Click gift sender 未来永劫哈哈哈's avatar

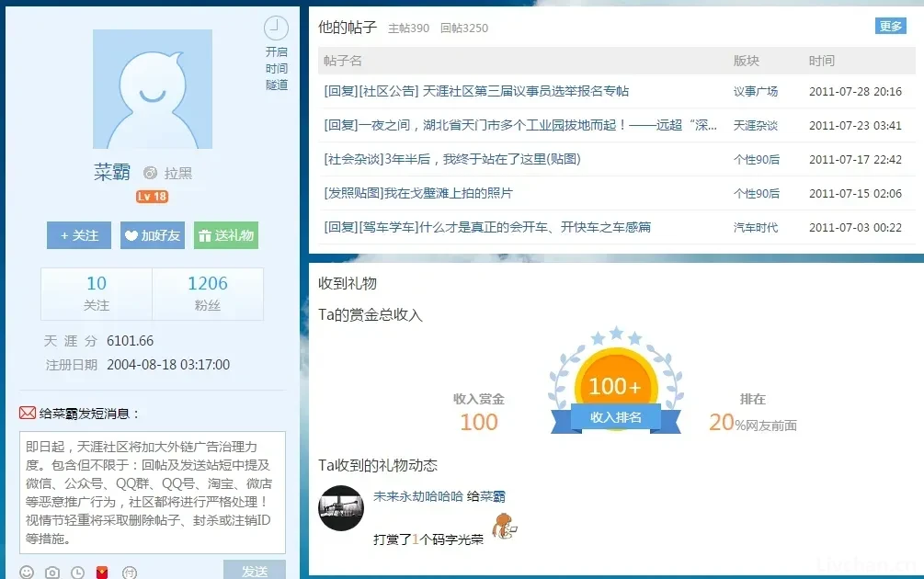(341, 508)
